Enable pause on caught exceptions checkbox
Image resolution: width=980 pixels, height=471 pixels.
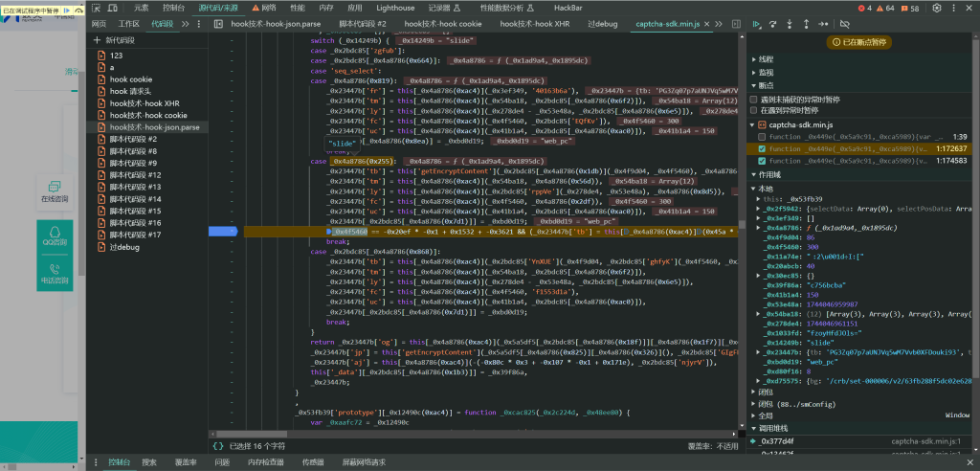coord(755,111)
